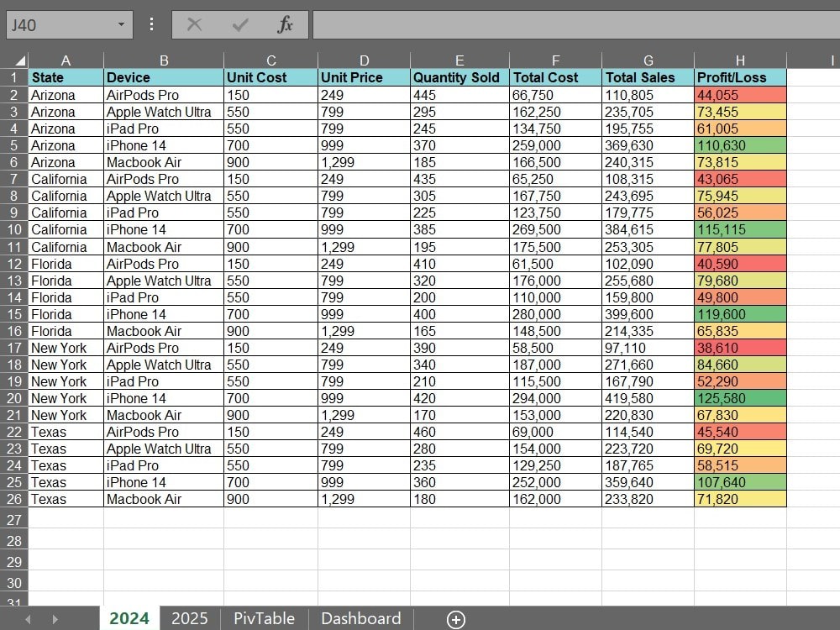
Task: Select the Unit Price header cell
Action: point(365,77)
